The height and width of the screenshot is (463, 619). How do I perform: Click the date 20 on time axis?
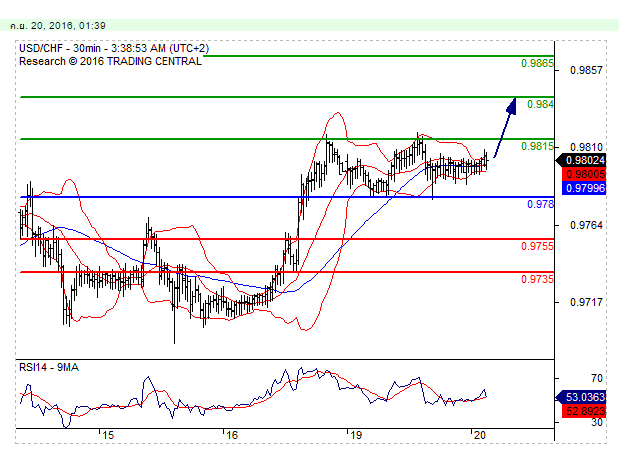point(479,435)
